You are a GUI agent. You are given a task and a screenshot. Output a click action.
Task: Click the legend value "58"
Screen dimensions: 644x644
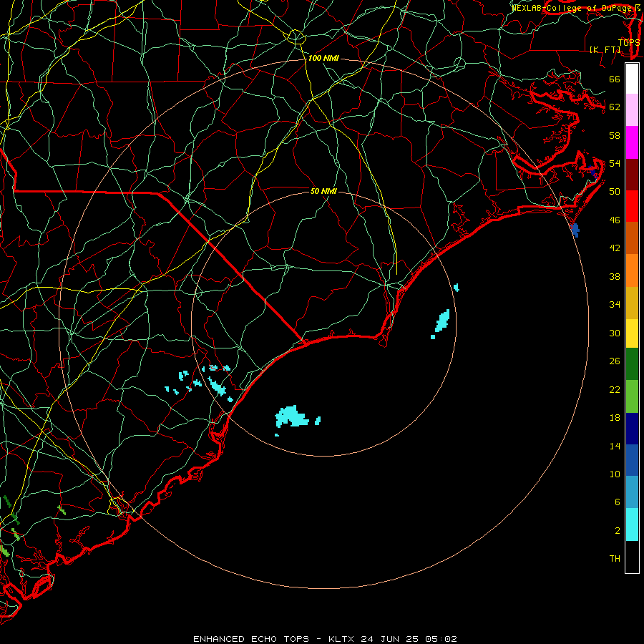click(615, 135)
